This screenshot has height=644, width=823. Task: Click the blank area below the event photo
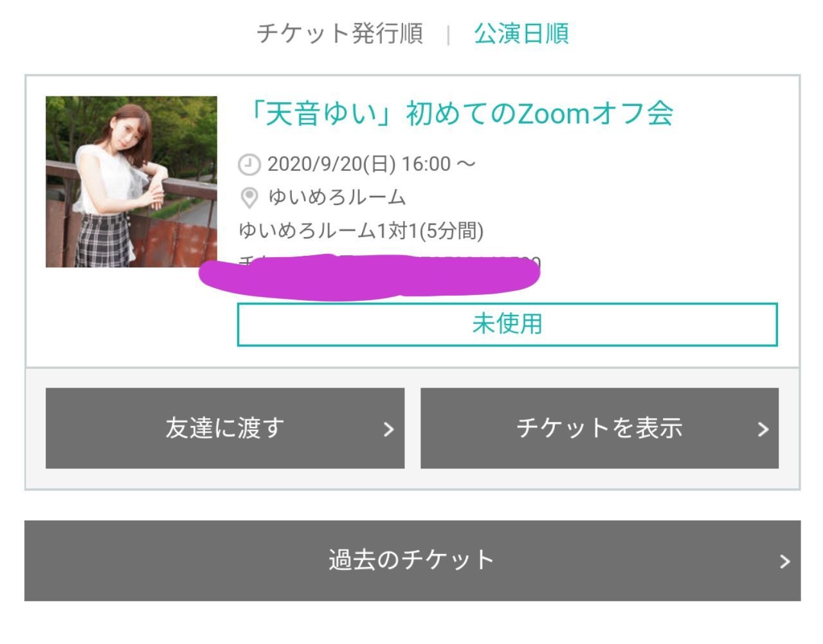131,315
